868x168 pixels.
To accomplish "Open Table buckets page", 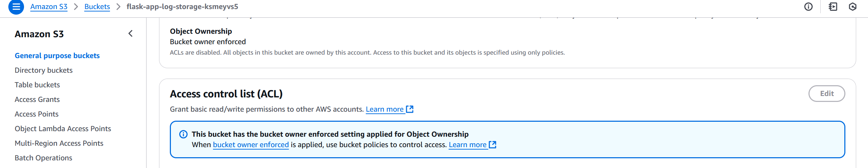I will 37,85.
